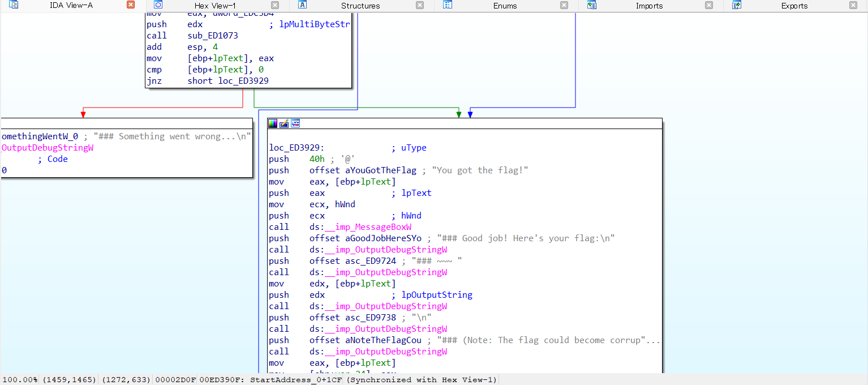Open the node color picker in loc_ED3929 block
Screen dimensions: 868x385
coord(273,123)
